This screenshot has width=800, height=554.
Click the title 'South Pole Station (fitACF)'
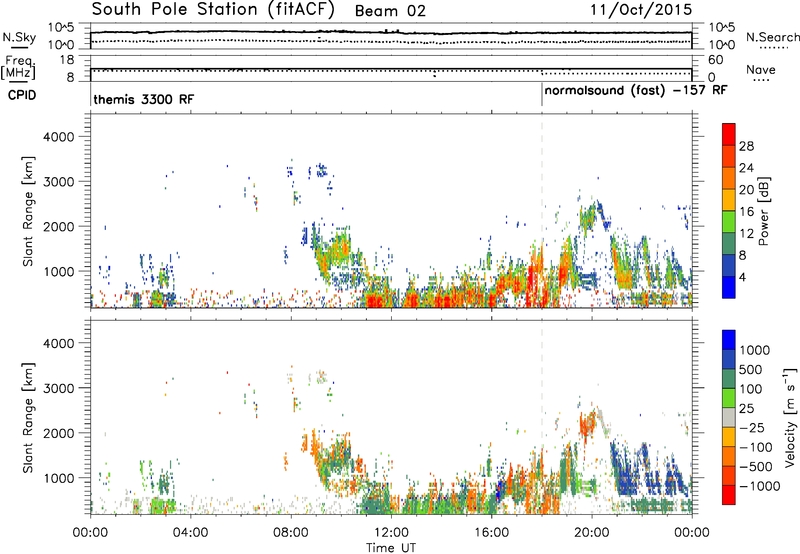[213, 10]
